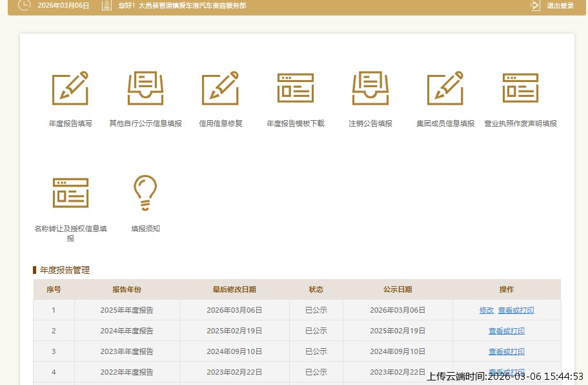Click the 年度报告填写 text label
This screenshot has width=588, height=385.
pos(70,123)
